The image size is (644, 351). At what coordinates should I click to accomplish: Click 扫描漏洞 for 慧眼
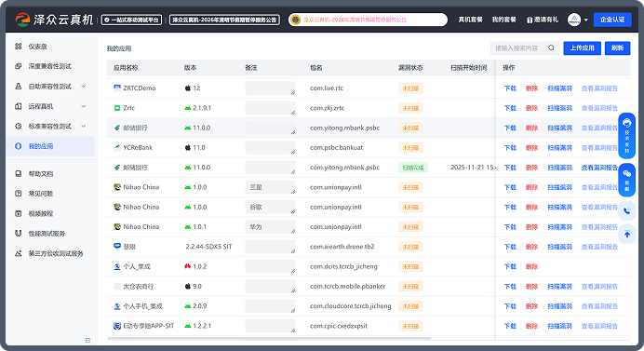pyautogui.click(x=560, y=247)
